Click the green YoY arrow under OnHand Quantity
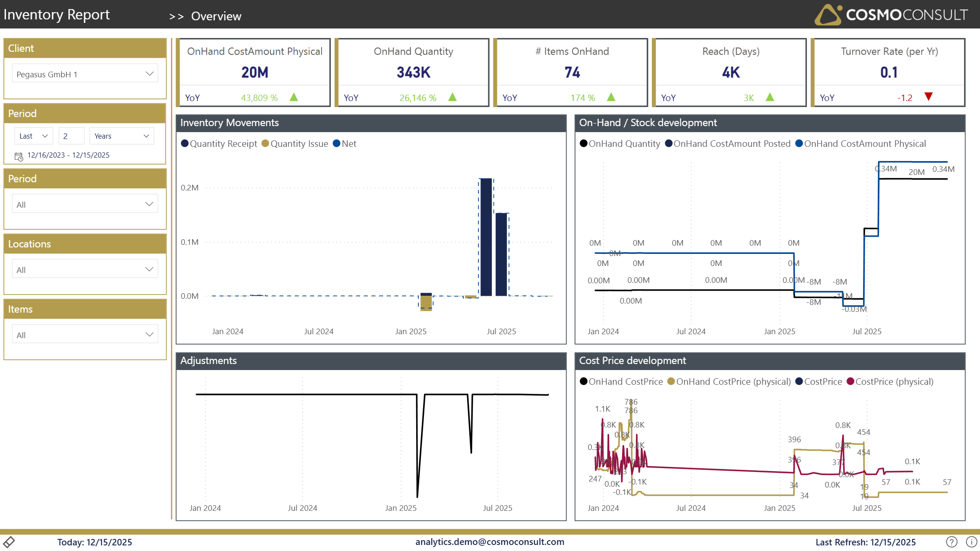Viewport: 980px width, 551px height. (452, 97)
